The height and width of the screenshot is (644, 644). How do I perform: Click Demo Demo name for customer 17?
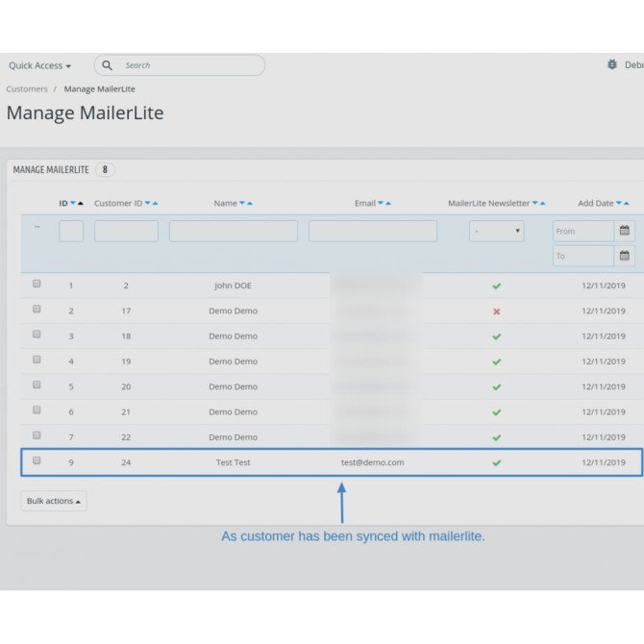(x=233, y=310)
